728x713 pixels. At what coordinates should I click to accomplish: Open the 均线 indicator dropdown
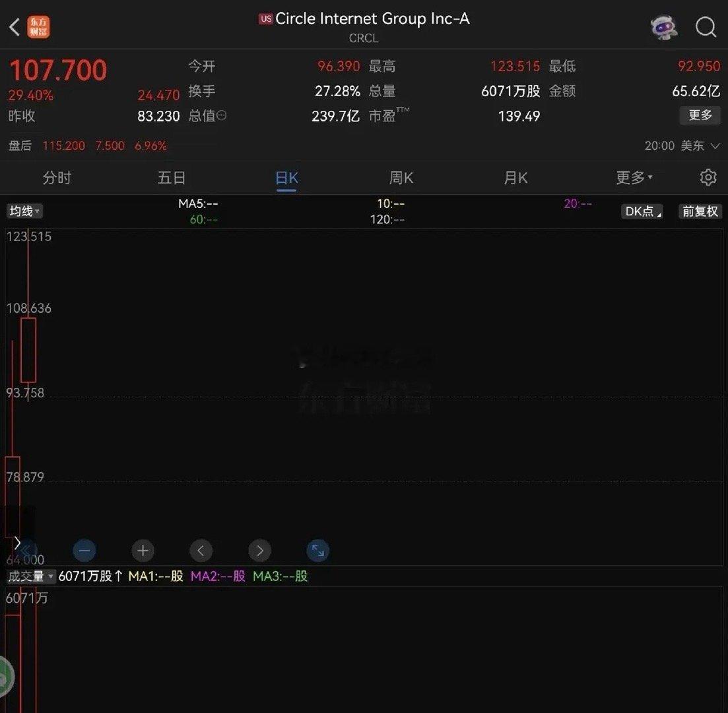24,211
